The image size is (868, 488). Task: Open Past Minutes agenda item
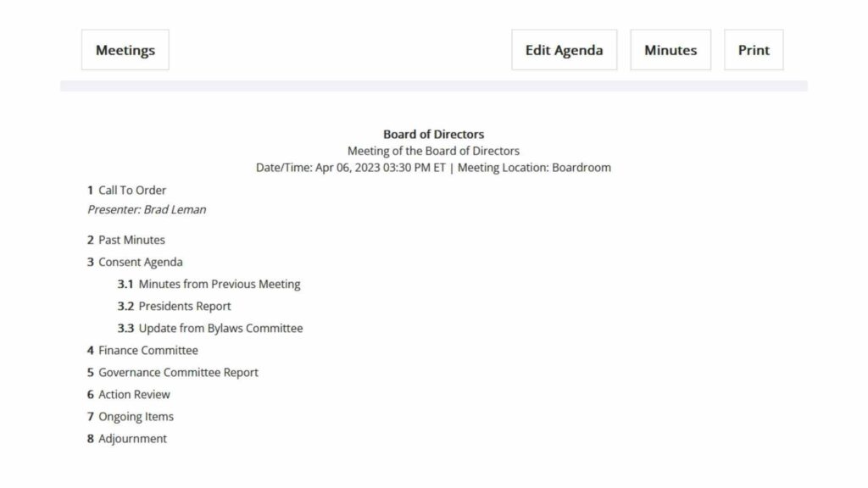coord(131,240)
